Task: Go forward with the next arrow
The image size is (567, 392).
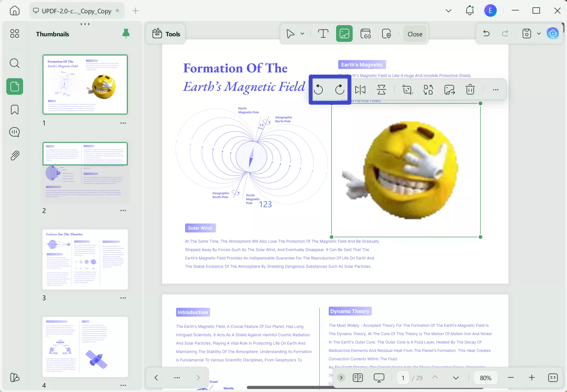Action: tap(198, 378)
